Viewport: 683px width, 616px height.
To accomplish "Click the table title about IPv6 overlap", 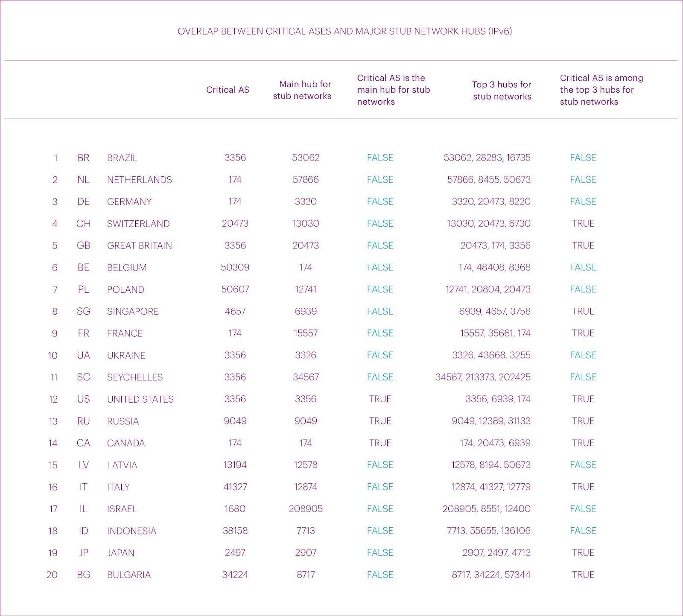I will point(344,31).
